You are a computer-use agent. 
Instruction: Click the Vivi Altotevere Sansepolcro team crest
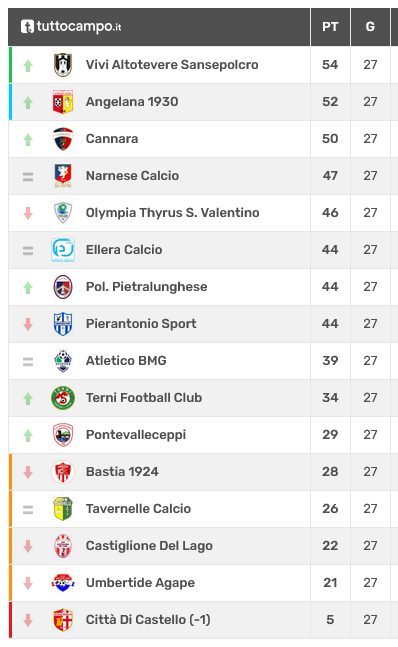[x=63, y=65]
